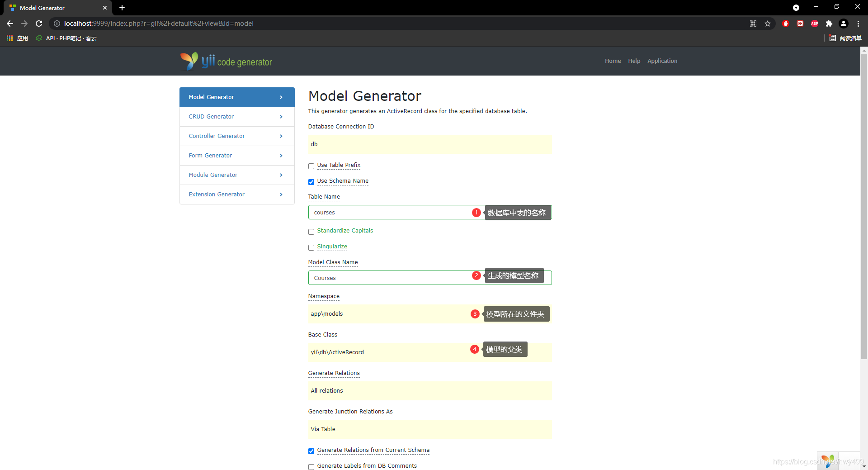Bookmark this page with the star icon

768,24
